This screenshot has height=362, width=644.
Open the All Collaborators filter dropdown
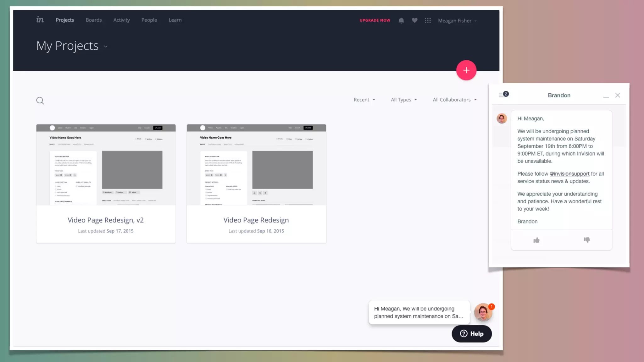pyautogui.click(x=455, y=100)
